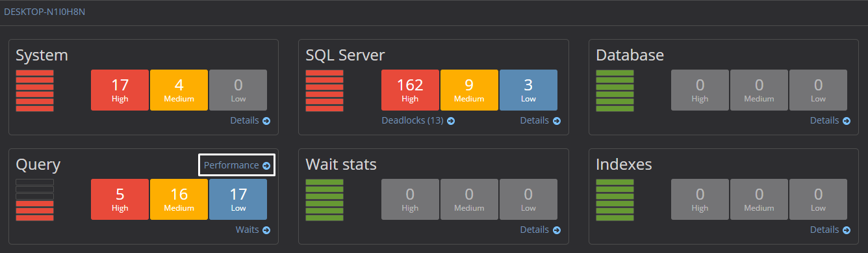Open the Query Performance link
868x253 pixels.
point(231,165)
